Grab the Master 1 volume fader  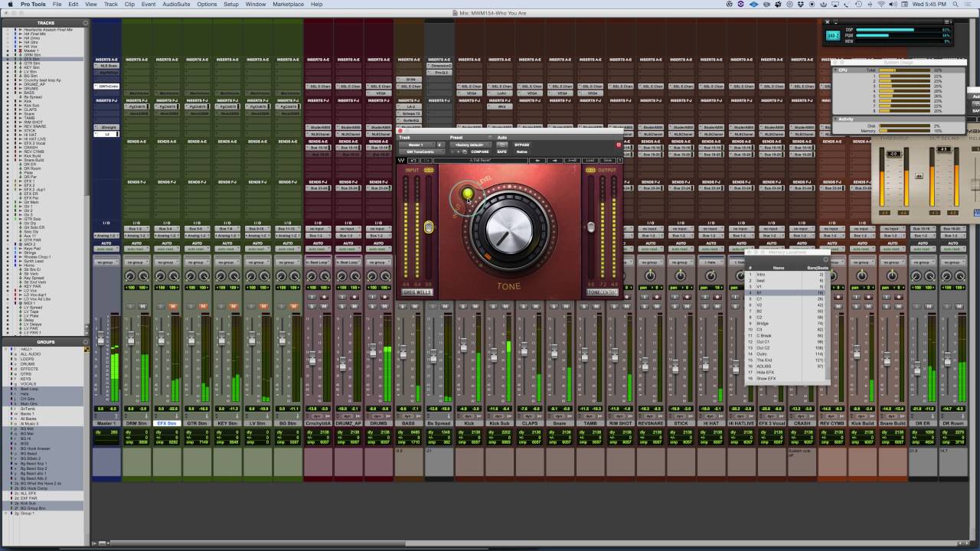pyautogui.click(x=100, y=340)
